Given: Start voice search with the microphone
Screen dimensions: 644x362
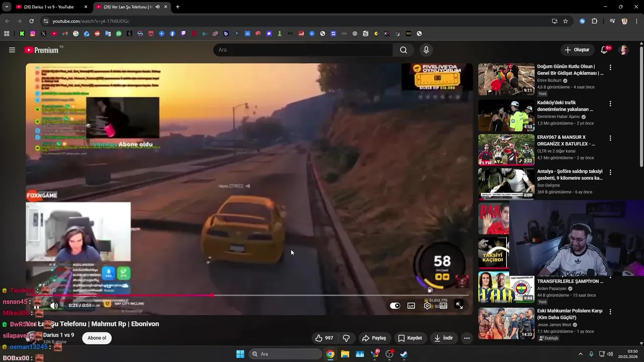Looking at the screenshot, I should tap(426, 50).
